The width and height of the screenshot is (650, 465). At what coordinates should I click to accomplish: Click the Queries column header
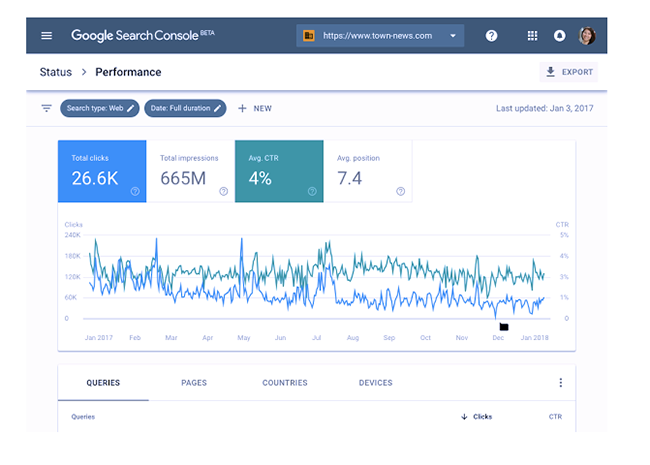(x=83, y=417)
